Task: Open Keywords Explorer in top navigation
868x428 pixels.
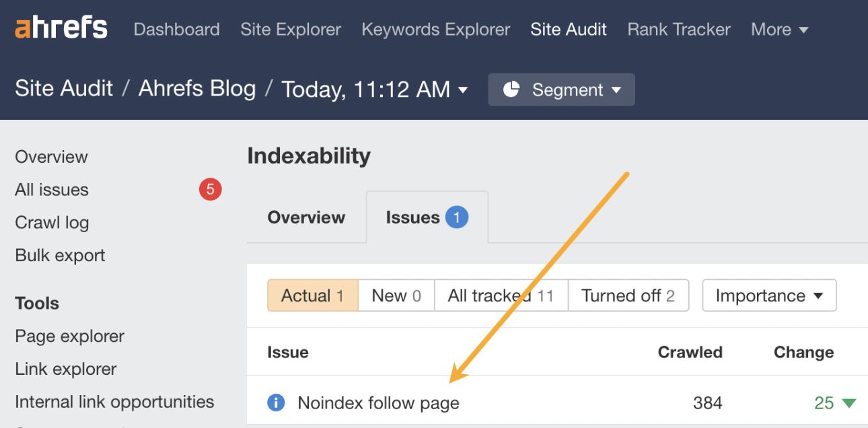Action: click(435, 30)
